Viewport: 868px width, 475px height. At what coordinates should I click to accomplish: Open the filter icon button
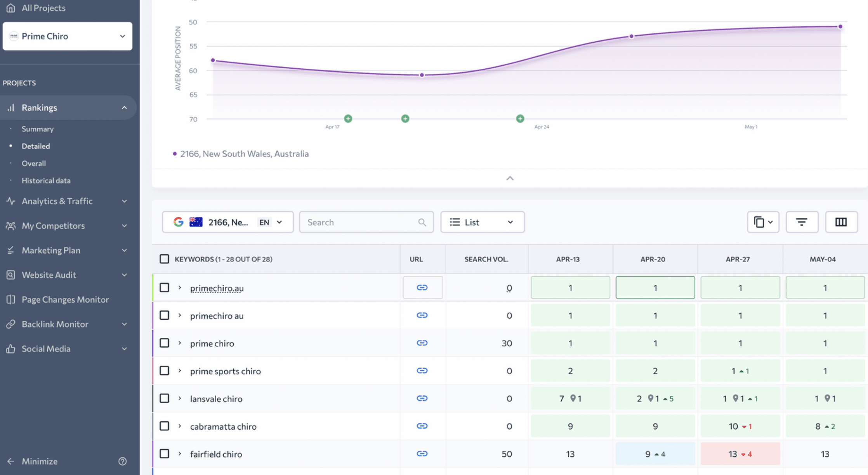pyautogui.click(x=802, y=222)
